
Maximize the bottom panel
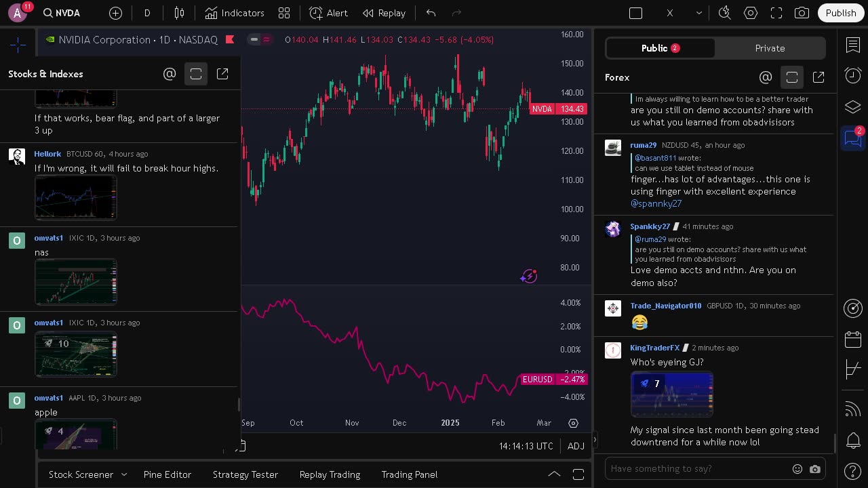[x=578, y=474]
